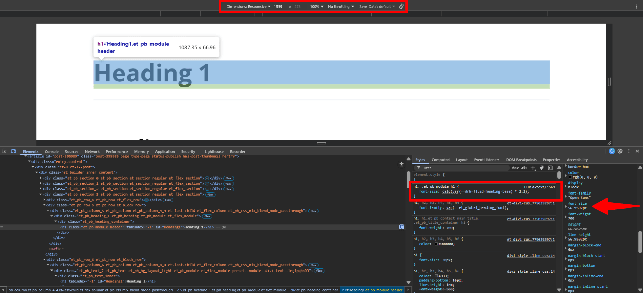The image size is (644, 293).
Task: Switch to the Console tab
Action: tap(51, 152)
